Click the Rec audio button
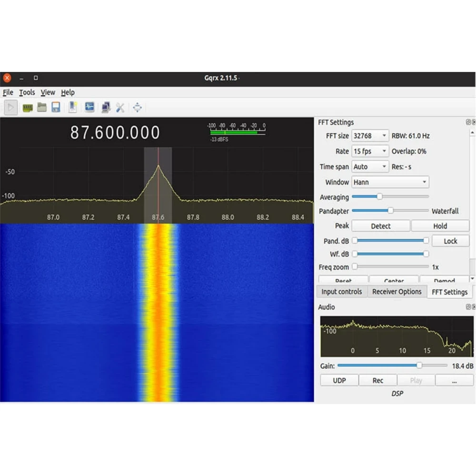The width and height of the screenshot is (476, 476). [x=377, y=380]
